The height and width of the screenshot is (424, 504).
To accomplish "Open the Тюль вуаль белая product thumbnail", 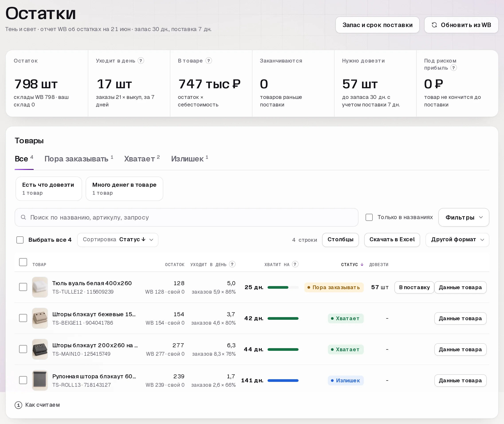I will coord(40,287).
